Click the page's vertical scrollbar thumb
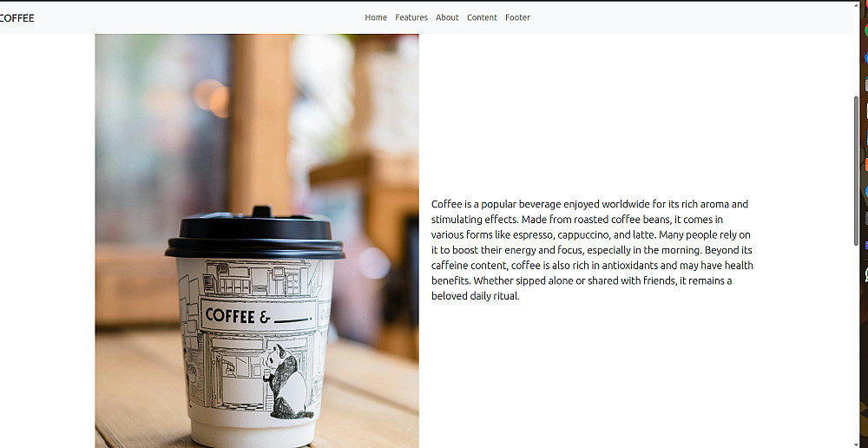 pyautogui.click(x=857, y=170)
